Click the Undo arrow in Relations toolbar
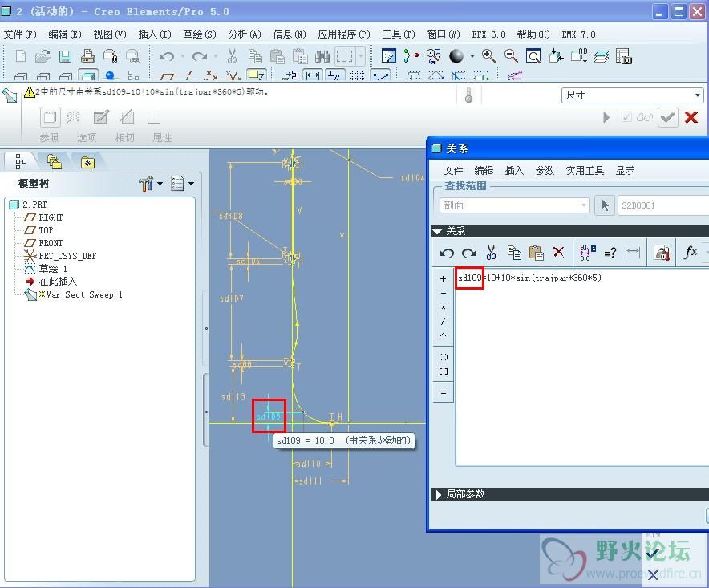Screen dimensions: 709x588 point(447,253)
